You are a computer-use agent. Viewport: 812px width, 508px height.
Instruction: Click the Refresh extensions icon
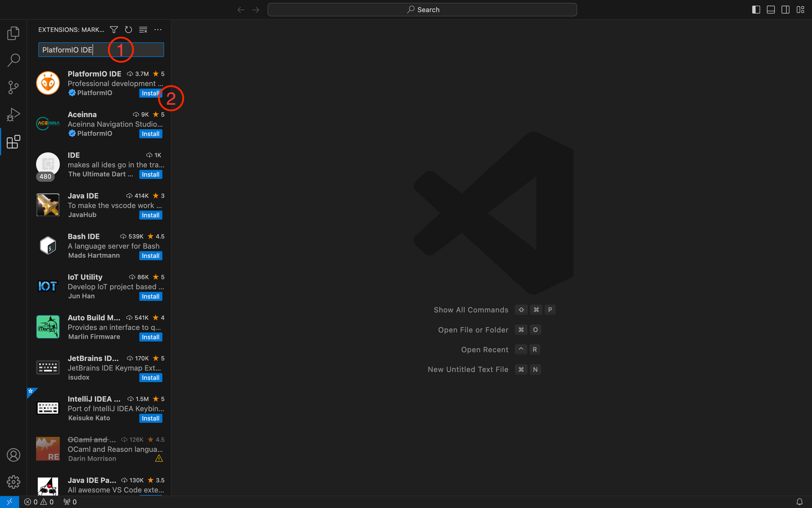click(x=128, y=30)
